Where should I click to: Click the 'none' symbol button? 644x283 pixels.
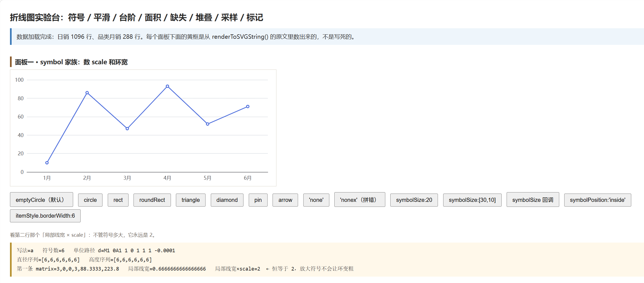pos(316,200)
